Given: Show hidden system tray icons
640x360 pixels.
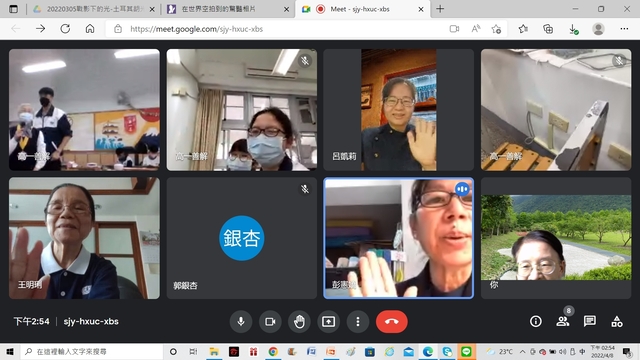Looking at the screenshot, I should 522,351.
